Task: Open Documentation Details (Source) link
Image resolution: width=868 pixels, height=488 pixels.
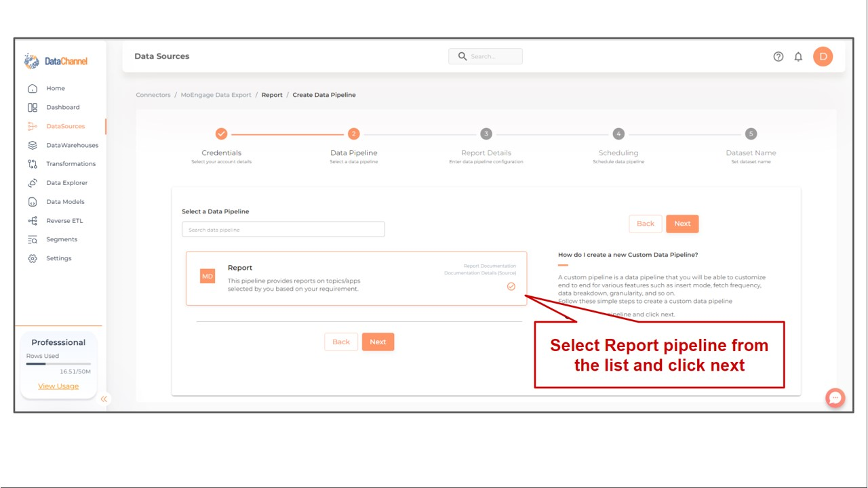Action: click(480, 273)
